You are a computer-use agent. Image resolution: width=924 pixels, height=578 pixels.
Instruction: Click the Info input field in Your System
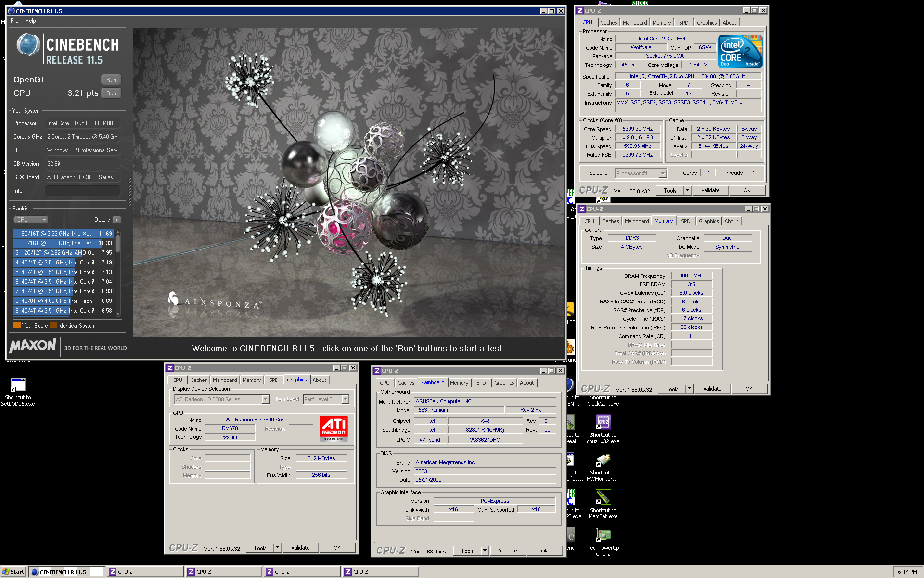pos(82,191)
